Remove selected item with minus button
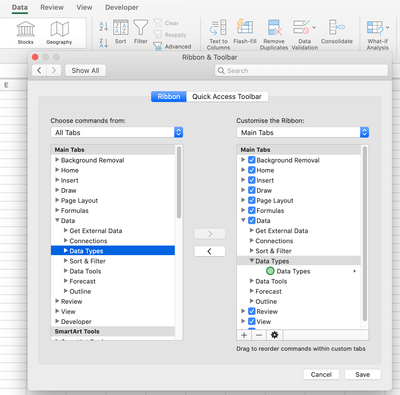The width and height of the screenshot is (400, 395). click(x=259, y=335)
